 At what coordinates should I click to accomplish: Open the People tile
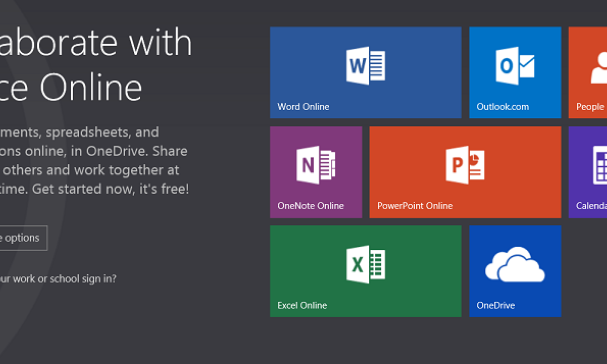point(588,72)
